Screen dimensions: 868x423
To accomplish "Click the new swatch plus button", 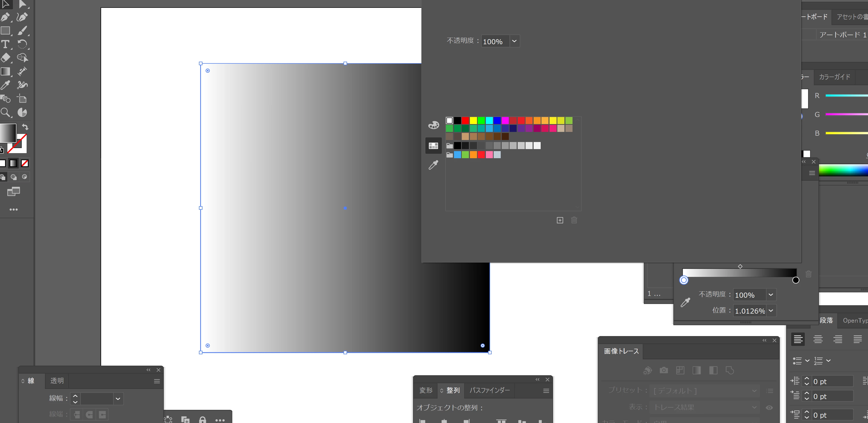I will tap(560, 220).
